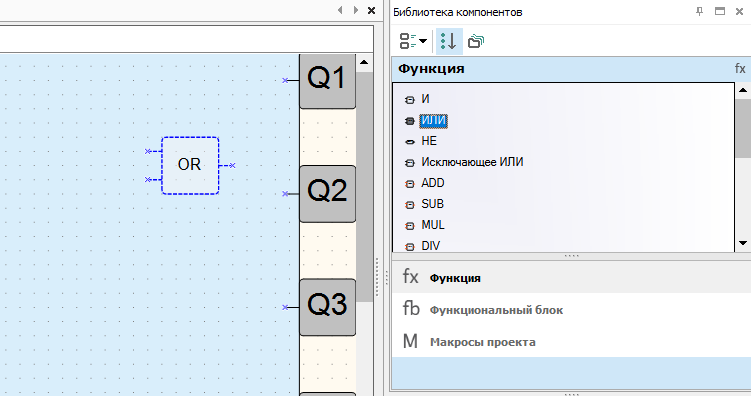Viewport: 751px width, 396px height.
Task: Go to next document tab arrow
Action: tap(355, 10)
